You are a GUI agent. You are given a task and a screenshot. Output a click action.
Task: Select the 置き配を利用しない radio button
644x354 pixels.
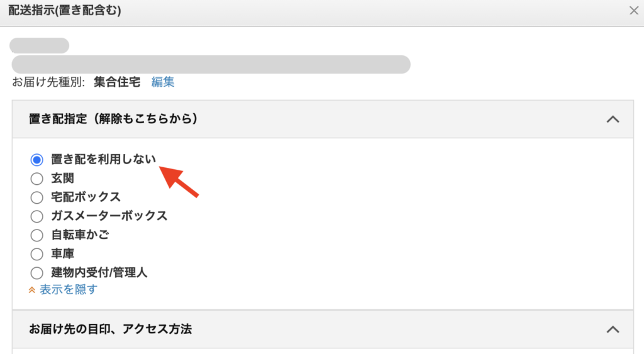[x=36, y=160]
